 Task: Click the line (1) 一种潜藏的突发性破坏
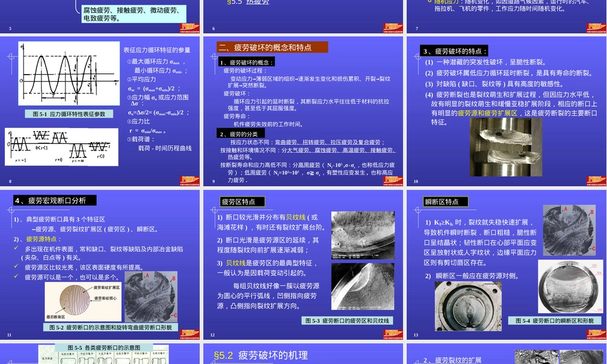486,62
